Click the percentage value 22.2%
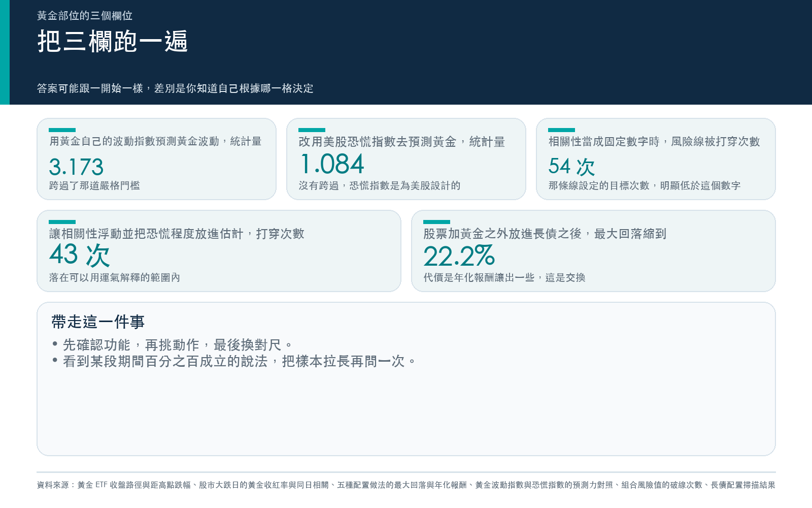Screen dimensions: 812x508 (x=459, y=256)
